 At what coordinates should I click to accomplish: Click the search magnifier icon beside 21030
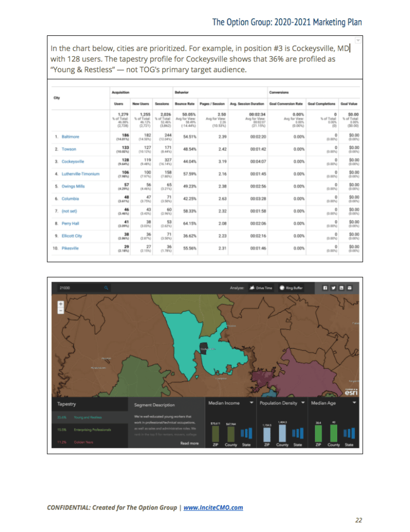tap(106, 288)
